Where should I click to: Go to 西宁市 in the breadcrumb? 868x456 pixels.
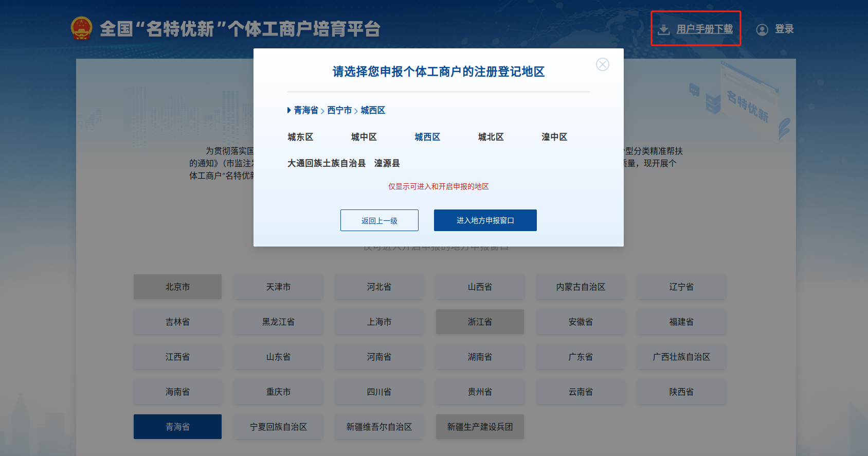click(339, 110)
